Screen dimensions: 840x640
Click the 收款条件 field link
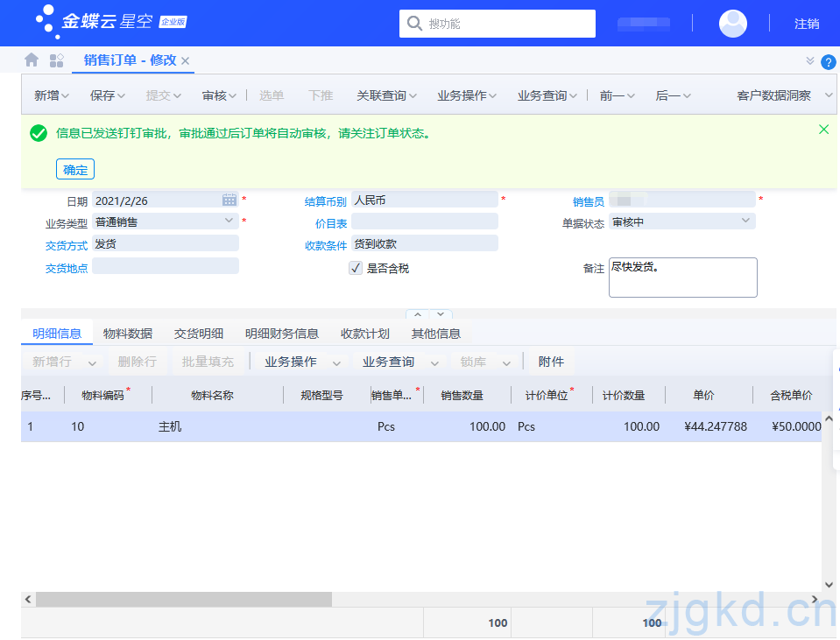coord(325,245)
